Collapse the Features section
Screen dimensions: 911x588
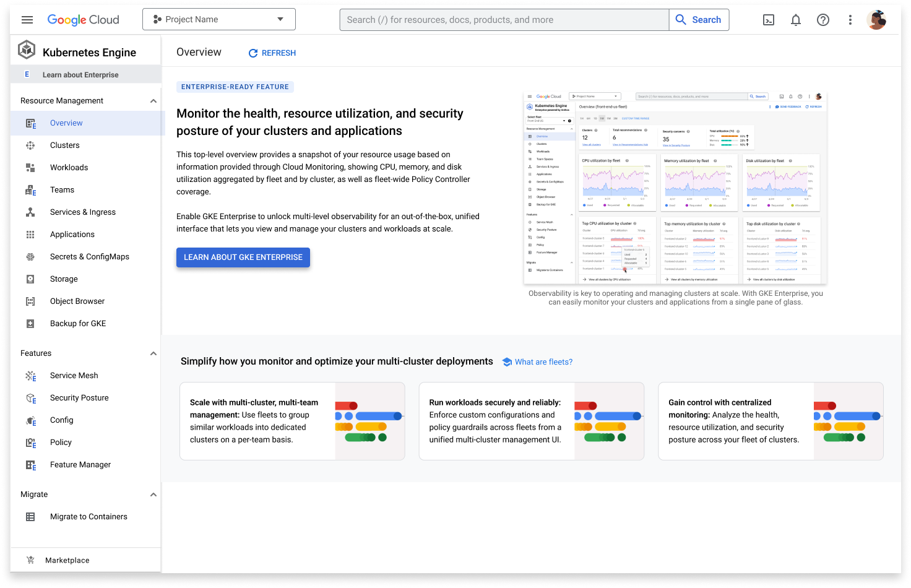pyautogui.click(x=153, y=353)
